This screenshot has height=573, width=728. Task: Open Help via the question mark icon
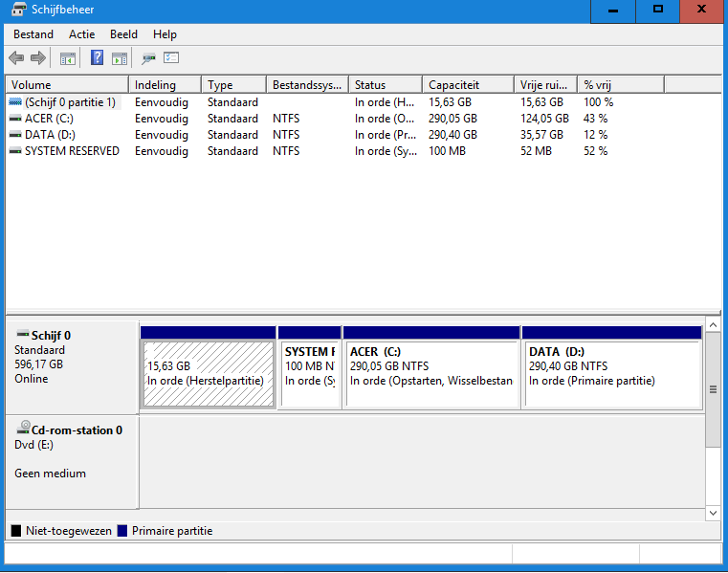[97, 58]
